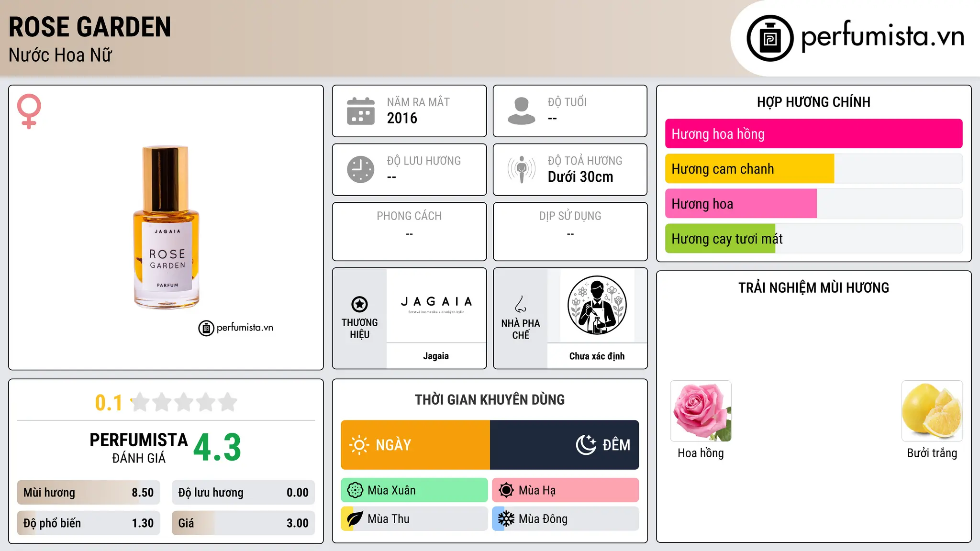Click the leaf icon for Mùa Thu
980x551 pixels.
click(x=355, y=519)
